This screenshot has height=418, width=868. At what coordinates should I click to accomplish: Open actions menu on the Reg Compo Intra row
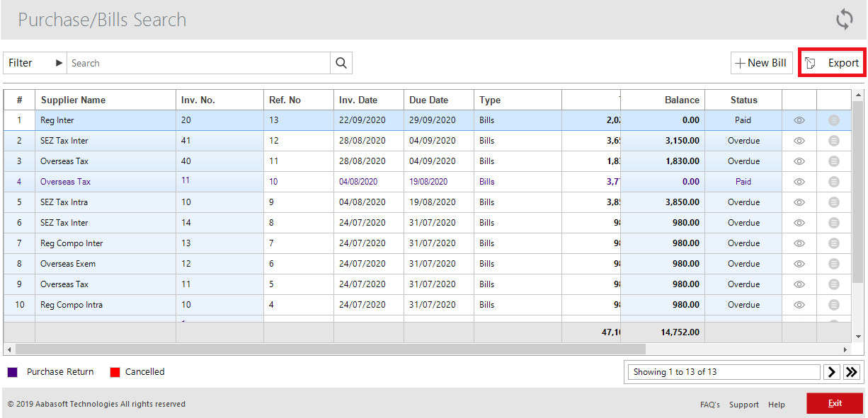(834, 305)
